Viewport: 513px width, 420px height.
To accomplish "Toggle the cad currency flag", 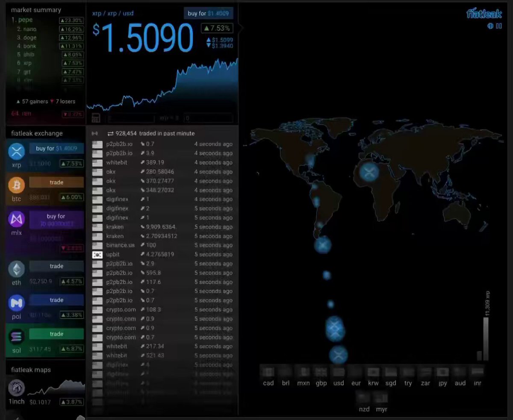I will click(268, 372).
